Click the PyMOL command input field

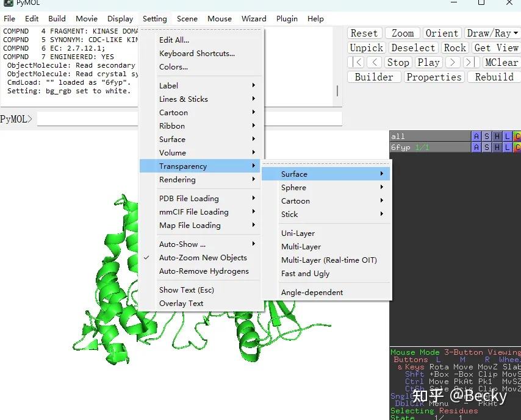coord(189,119)
